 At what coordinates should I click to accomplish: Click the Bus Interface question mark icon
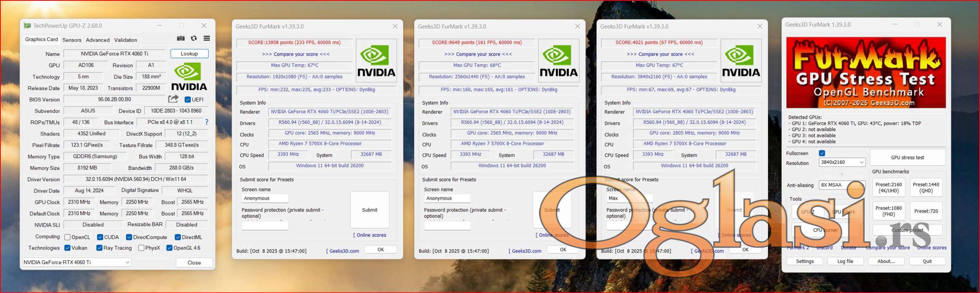pyautogui.click(x=207, y=122)
